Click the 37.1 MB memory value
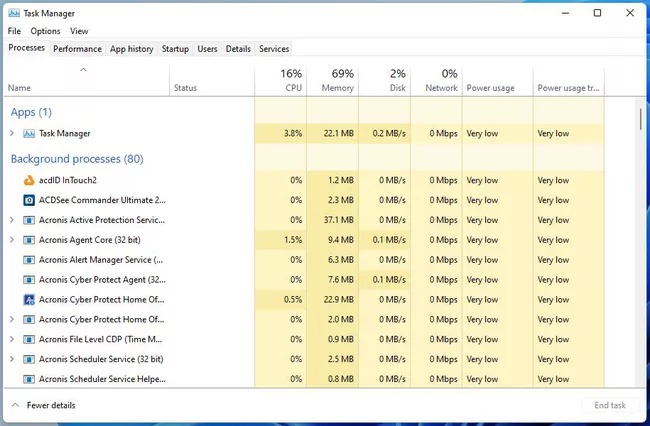 point(339,220)
